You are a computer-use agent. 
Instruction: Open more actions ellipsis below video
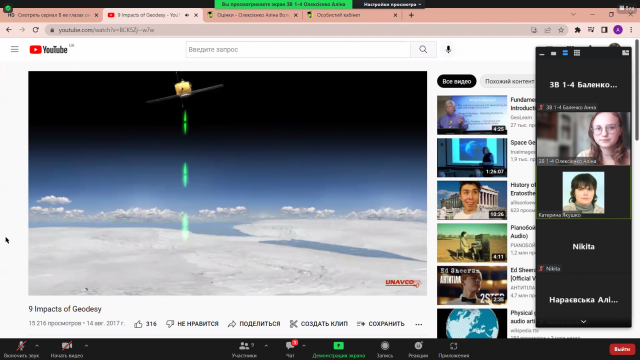[419, 324]
